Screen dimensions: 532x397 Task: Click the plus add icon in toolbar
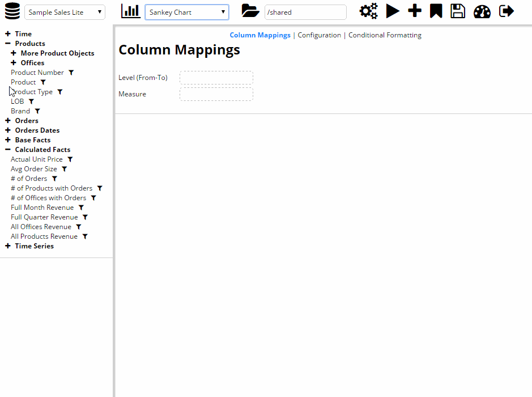pyautogui.click(x=415, y=11)
